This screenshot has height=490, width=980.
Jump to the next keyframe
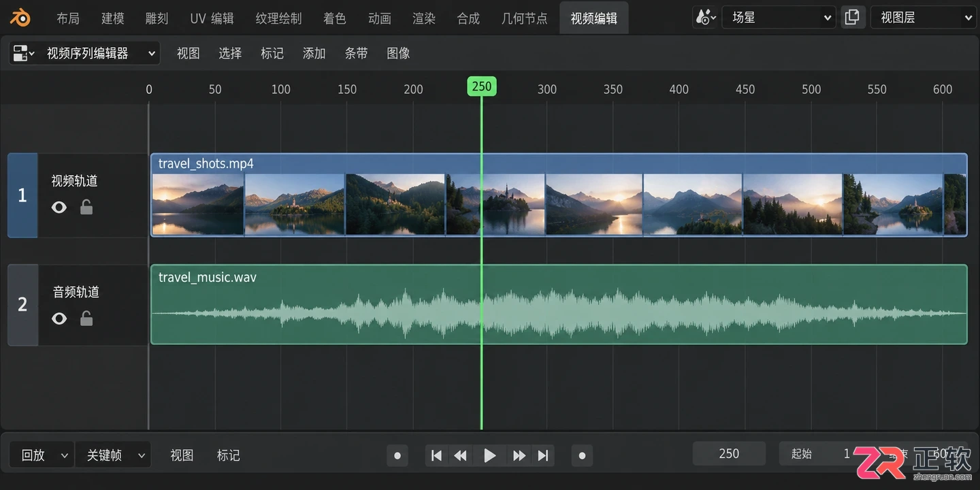519,455
